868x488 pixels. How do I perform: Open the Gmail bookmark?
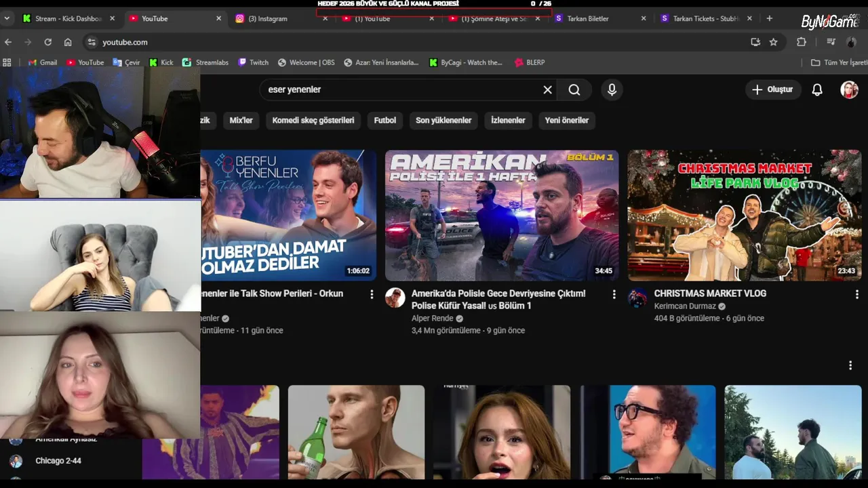[x=42, y=62]
